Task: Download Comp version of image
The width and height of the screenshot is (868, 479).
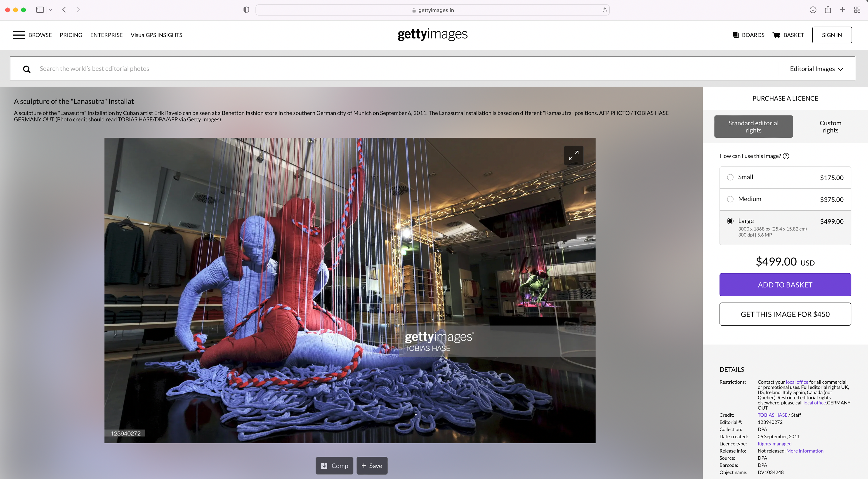Action: pyautogui.click(x=334, y=465)
